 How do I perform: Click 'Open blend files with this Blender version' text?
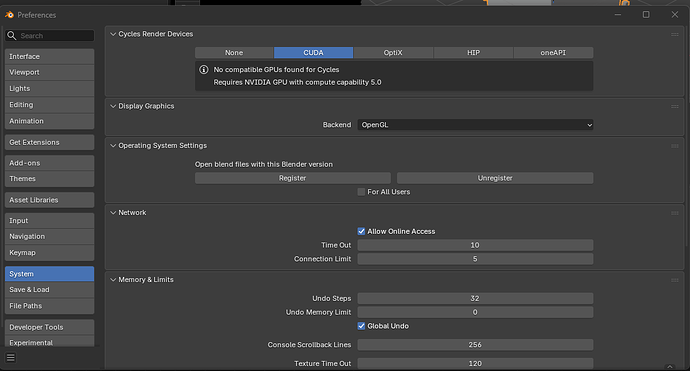pos(264,164)
